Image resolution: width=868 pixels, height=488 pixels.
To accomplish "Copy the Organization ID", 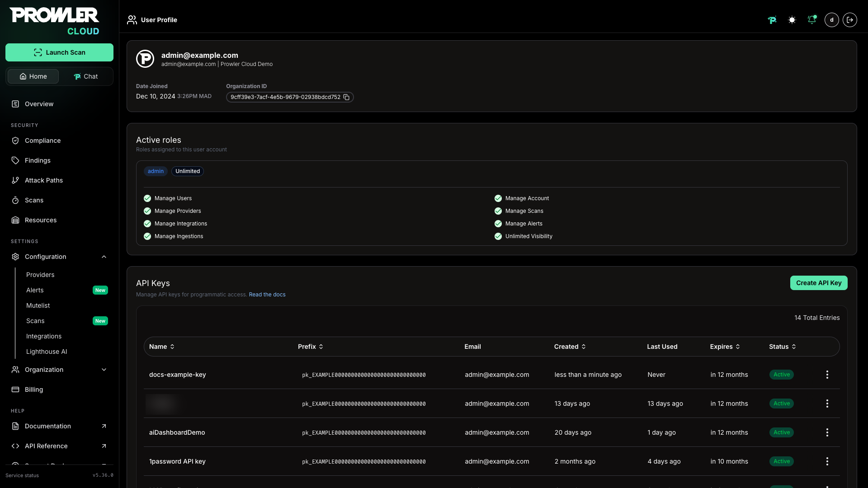I will click(x=346, y=97).
